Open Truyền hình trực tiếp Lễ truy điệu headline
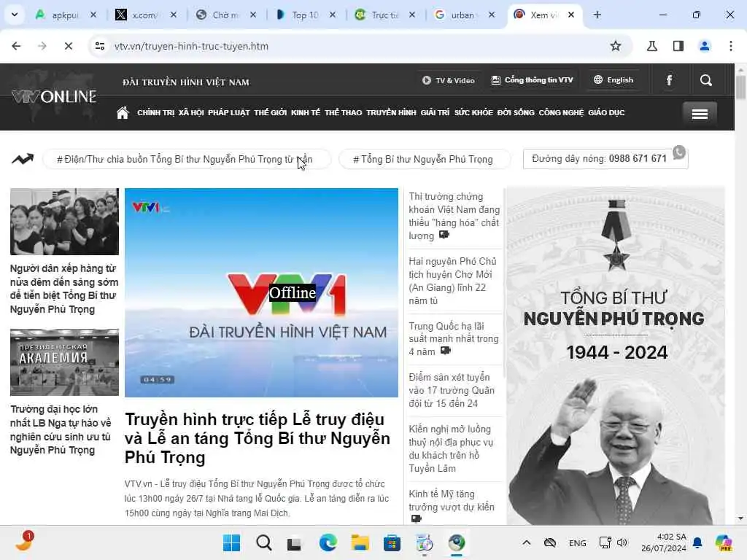 258,438
